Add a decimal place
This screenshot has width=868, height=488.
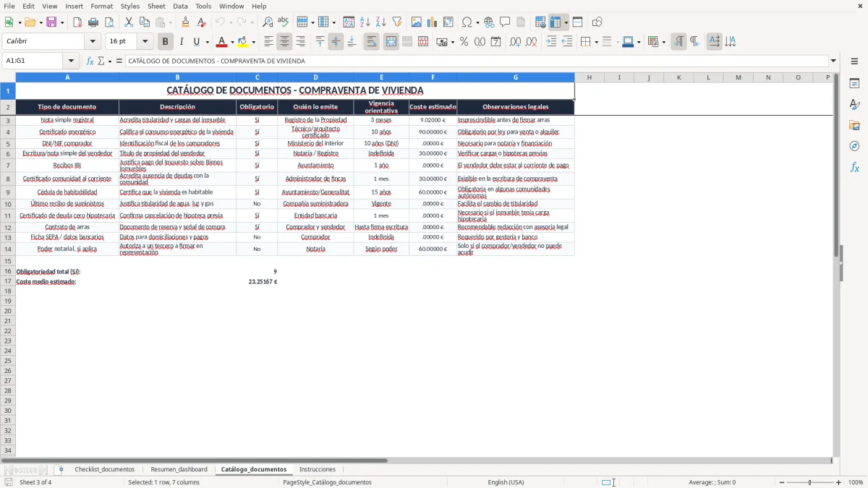coord(515,42)
